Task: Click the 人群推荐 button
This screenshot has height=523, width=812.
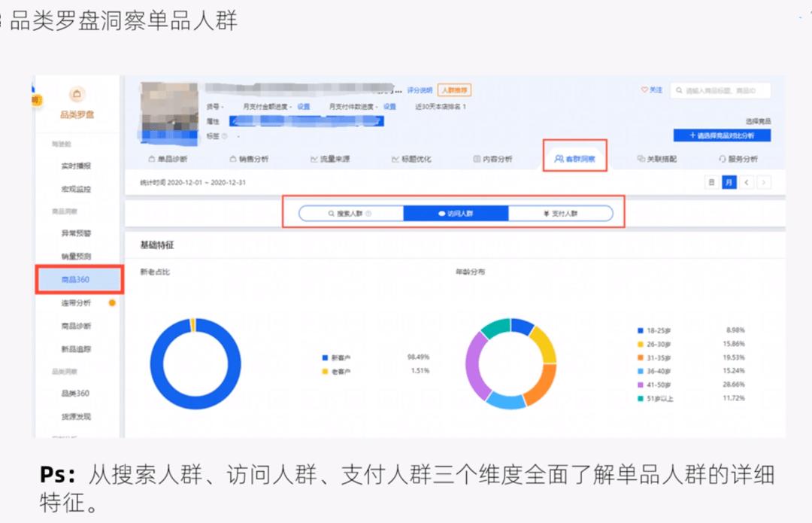Action: coord(454,90)
